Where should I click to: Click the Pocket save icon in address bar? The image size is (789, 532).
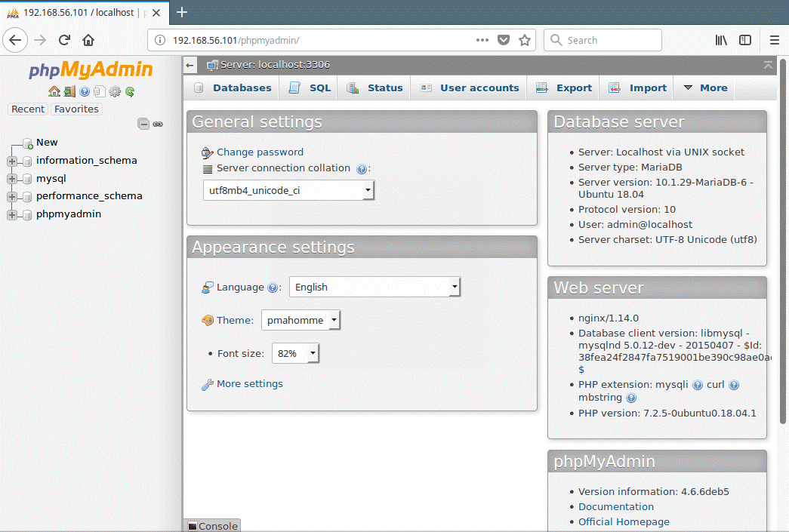click(504, 40)
